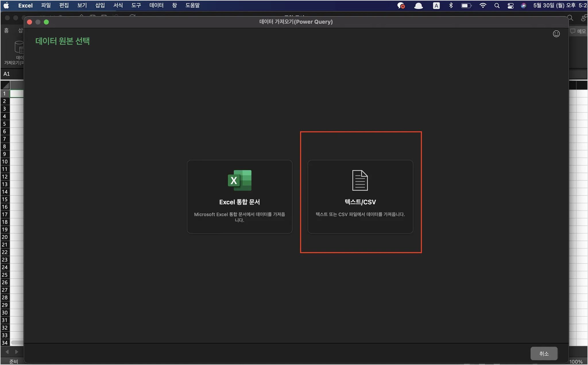Click the cloud icon in menu bar
This screenshot has width=588, height=365.
(x=418, y=6)
